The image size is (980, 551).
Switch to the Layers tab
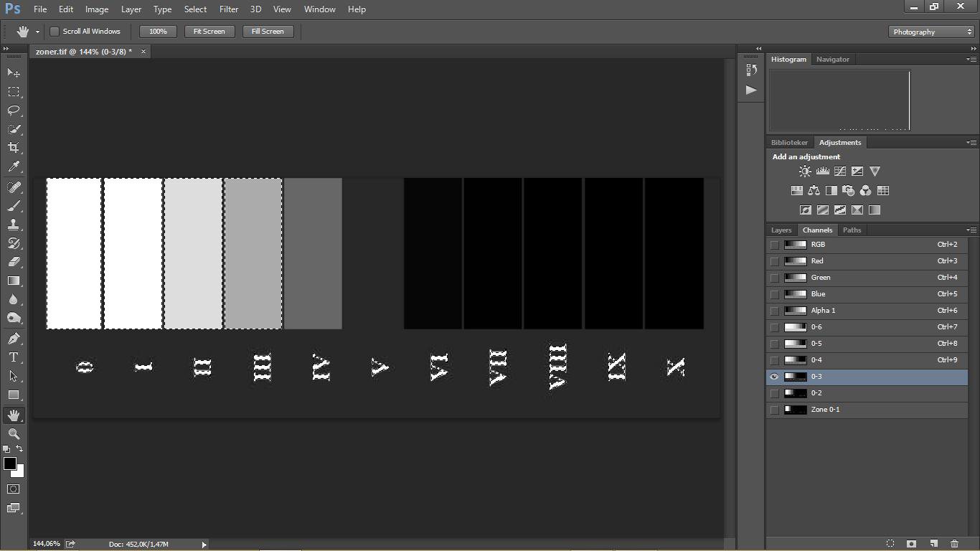tap(781, 230)
